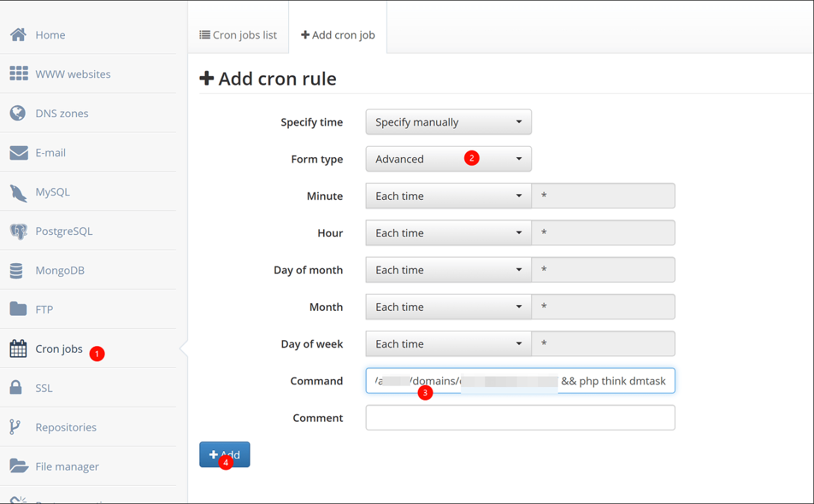Click the SSL padlock icon
The height and width of the screenshot is (504, 814).
(16, 387)
